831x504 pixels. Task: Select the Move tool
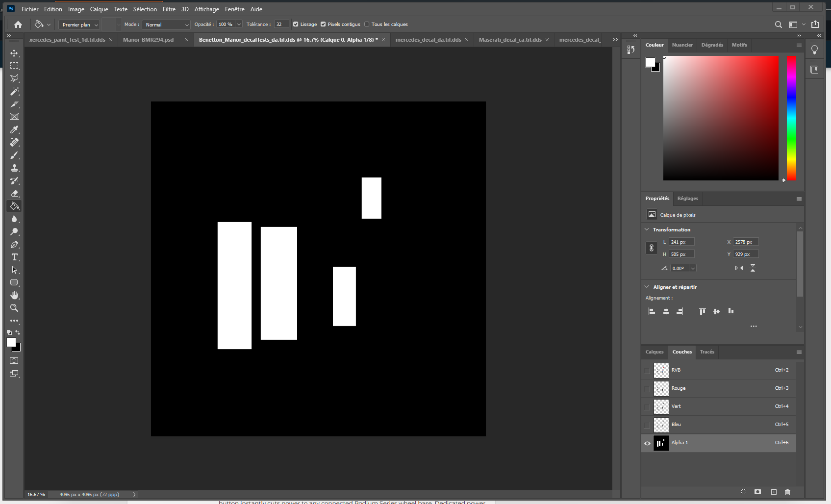[14, 53]
